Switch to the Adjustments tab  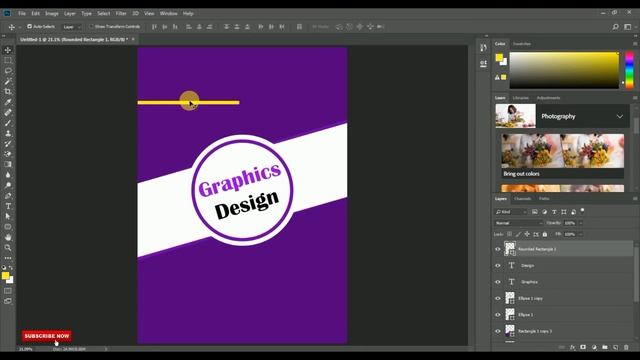tap(548, 98)
